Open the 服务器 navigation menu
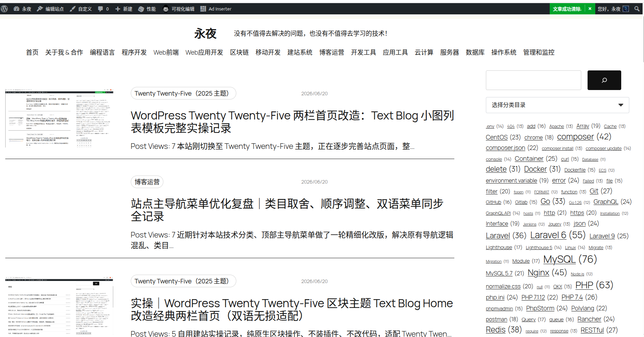This screenshot has height=337, width=644. pyautogui.click(x=450, y=53)
